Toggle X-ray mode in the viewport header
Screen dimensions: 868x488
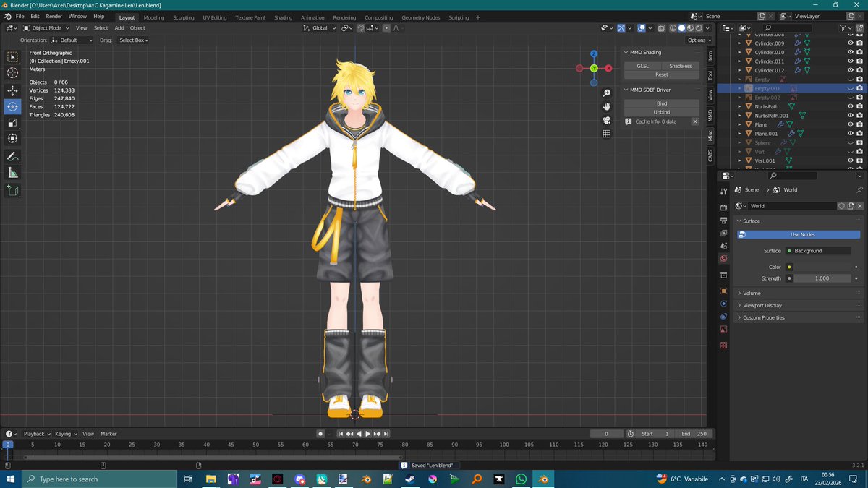tap(661, 27)
